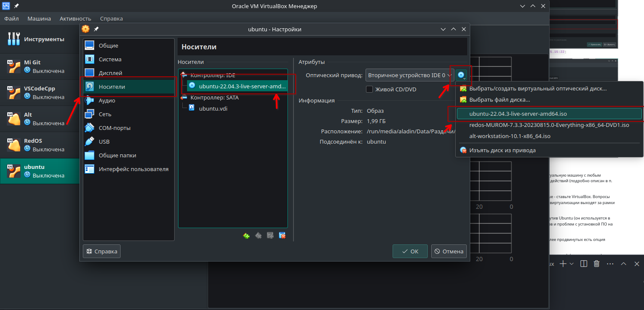The height and width of the screenshot is (310, 644).
Task: Click the trash icon in terminal panel
Action: pyautogui.click(x=596, y=264)
